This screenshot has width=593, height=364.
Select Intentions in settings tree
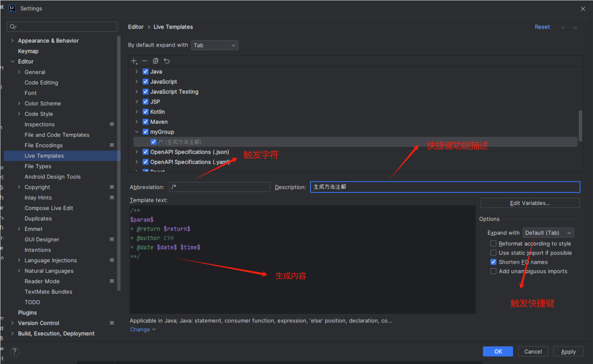38,250
